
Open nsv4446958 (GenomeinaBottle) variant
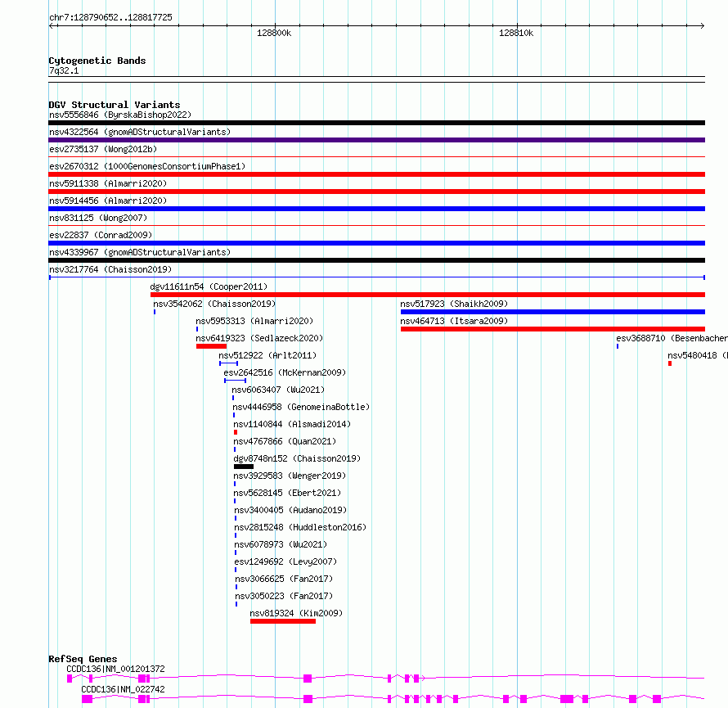[x=301, y=407]
